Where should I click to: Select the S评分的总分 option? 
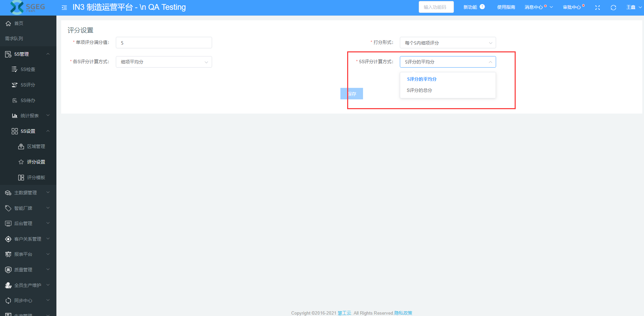point(419,90)
